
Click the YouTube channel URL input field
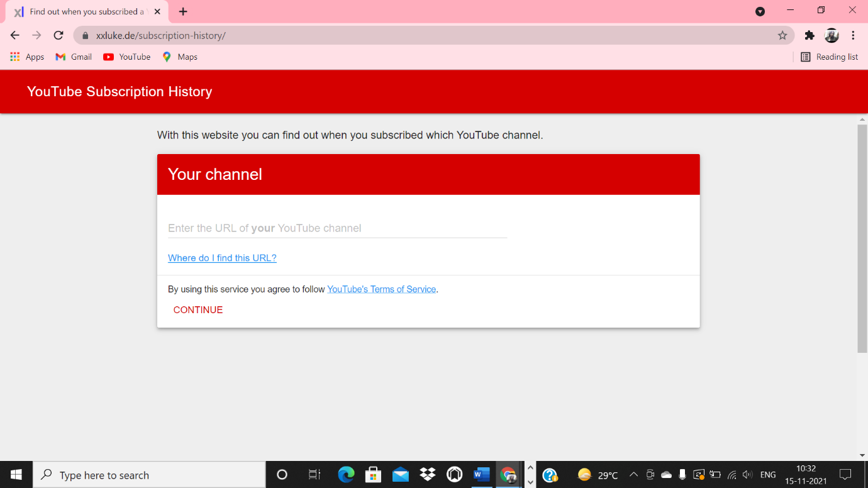(x=337, y=228)
